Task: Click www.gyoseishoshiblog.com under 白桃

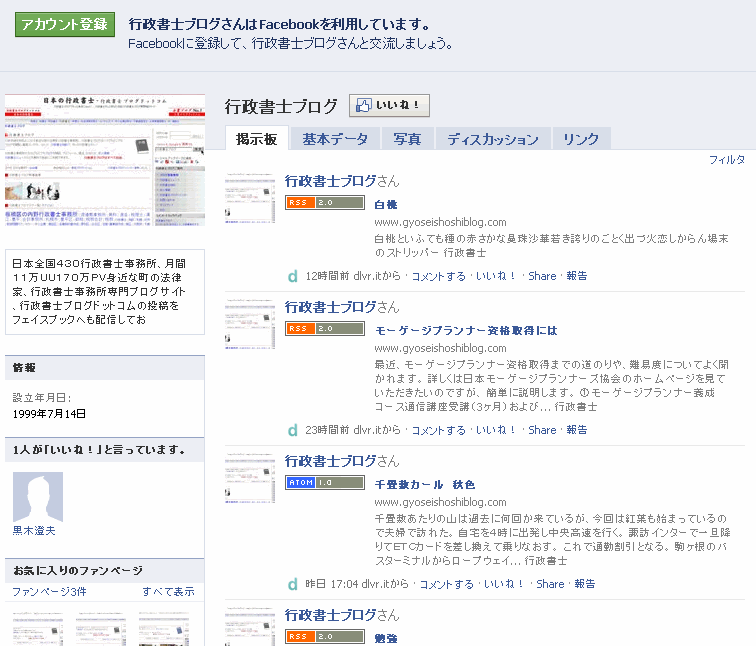Action: click(x=440, y=222)
